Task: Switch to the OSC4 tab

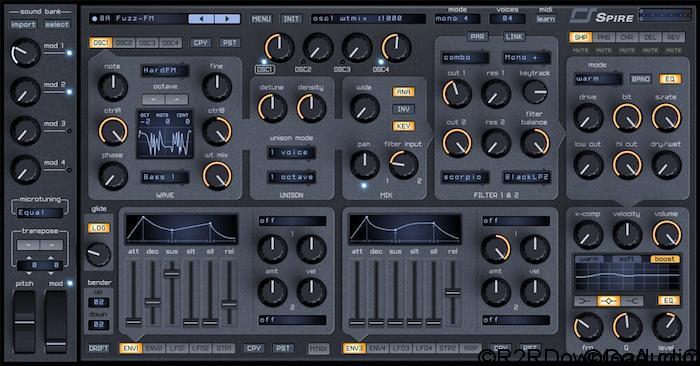Action: pos(170,43)
